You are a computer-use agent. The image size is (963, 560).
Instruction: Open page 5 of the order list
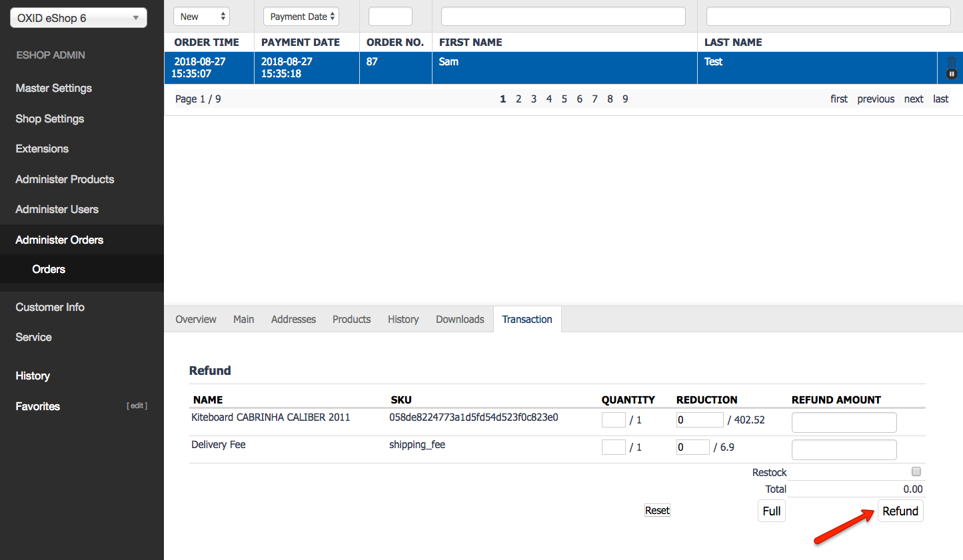[x=564, y=99]
